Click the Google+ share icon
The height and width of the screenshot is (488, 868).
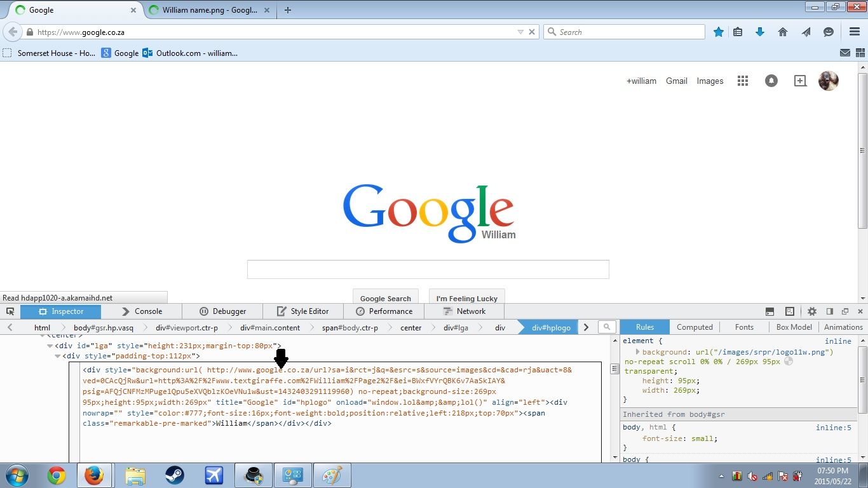coord(800,81)
